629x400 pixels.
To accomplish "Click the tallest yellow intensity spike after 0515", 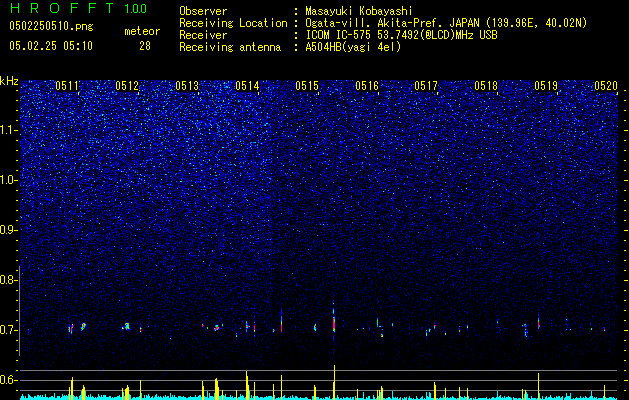I will click(x=334, y=382).
